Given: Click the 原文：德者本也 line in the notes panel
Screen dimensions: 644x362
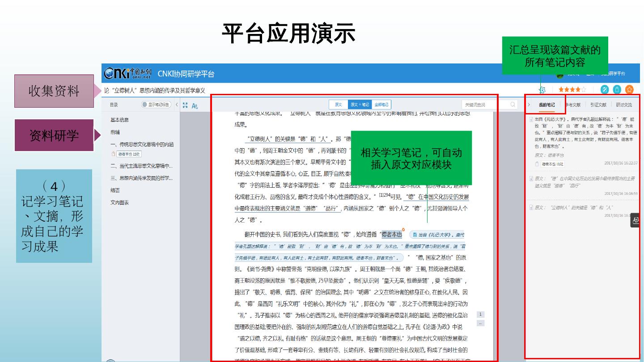Looking at the screenshot, I should (x=549, y=155).
